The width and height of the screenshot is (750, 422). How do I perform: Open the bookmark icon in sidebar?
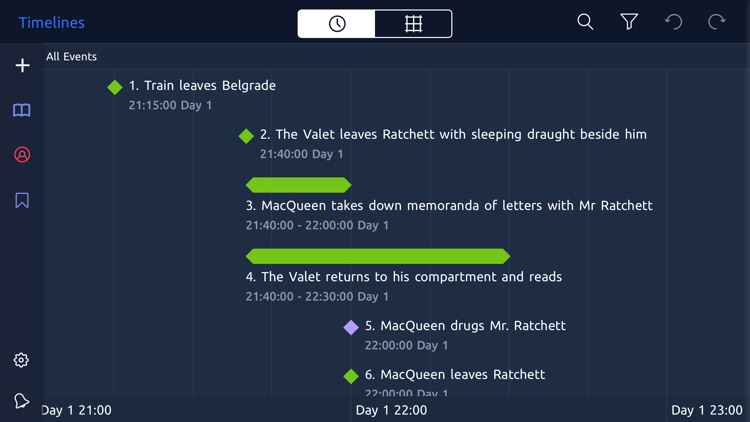[x=22, y=200]
